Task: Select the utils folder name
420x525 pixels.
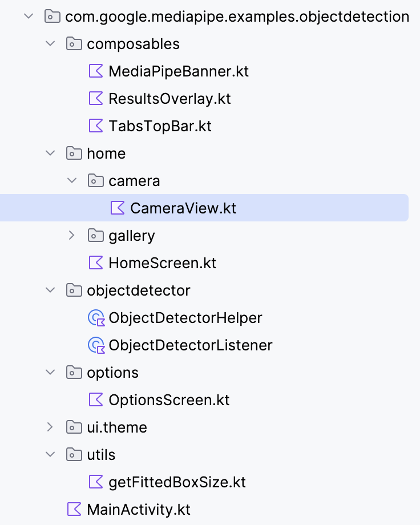Action: 101,455
